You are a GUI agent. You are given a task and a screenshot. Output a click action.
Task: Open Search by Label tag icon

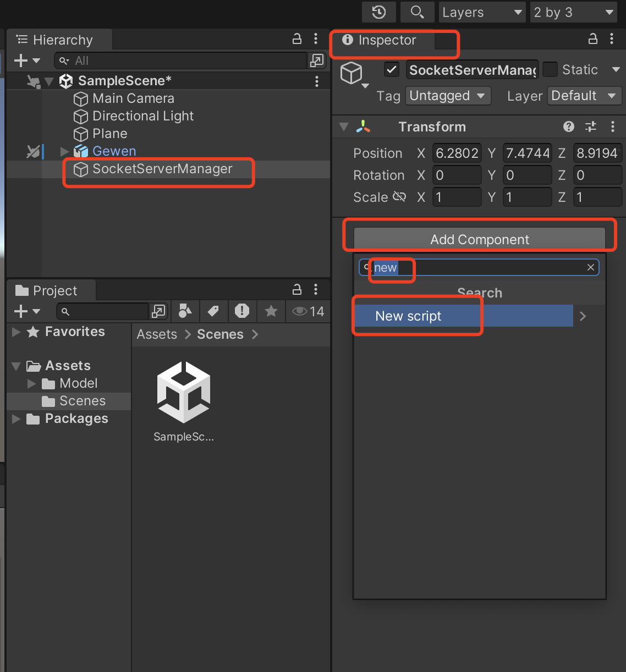click(213, 312)
